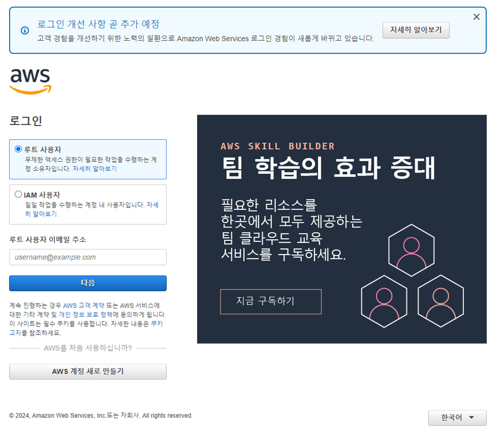Click the top hexagon user icon
504x437 pixels.
click(x=411, y=251)
